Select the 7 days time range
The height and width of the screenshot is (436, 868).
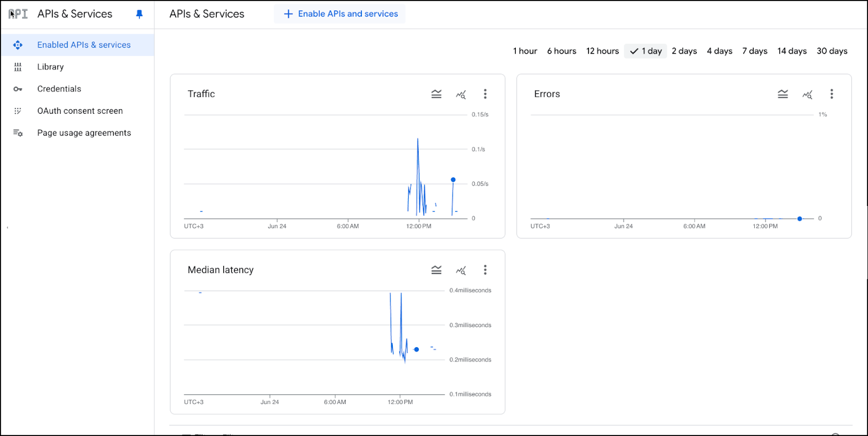pyautogui.click(x=754, y=51)
